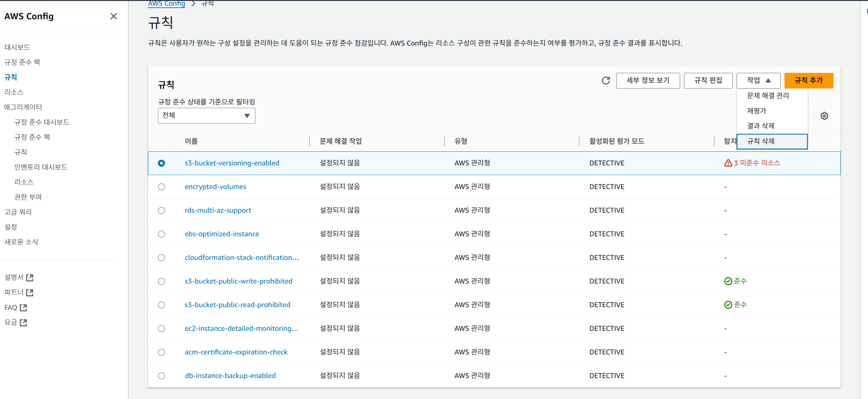Select the rds-multi-az-support radio button
This screenshot has width=868, height=399.
[x=161, y=210]
